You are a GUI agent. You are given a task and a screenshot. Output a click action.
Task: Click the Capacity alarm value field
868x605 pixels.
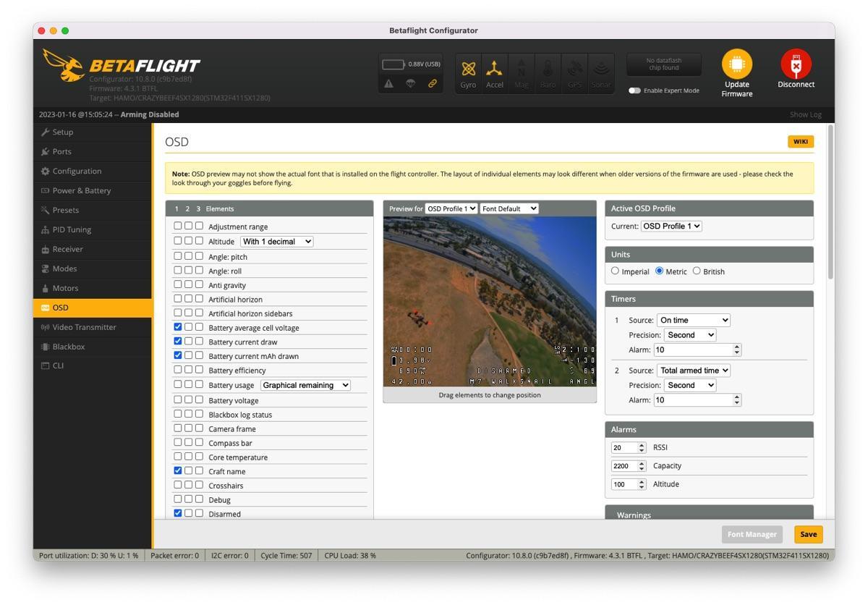click(x=629, y=466)
